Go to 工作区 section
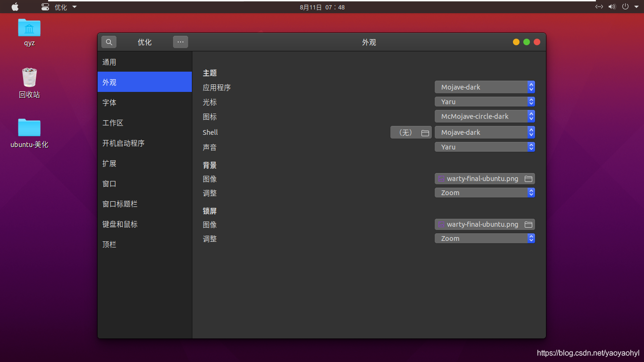The width and height of the screenshot is (644, 362). (145, 123)
